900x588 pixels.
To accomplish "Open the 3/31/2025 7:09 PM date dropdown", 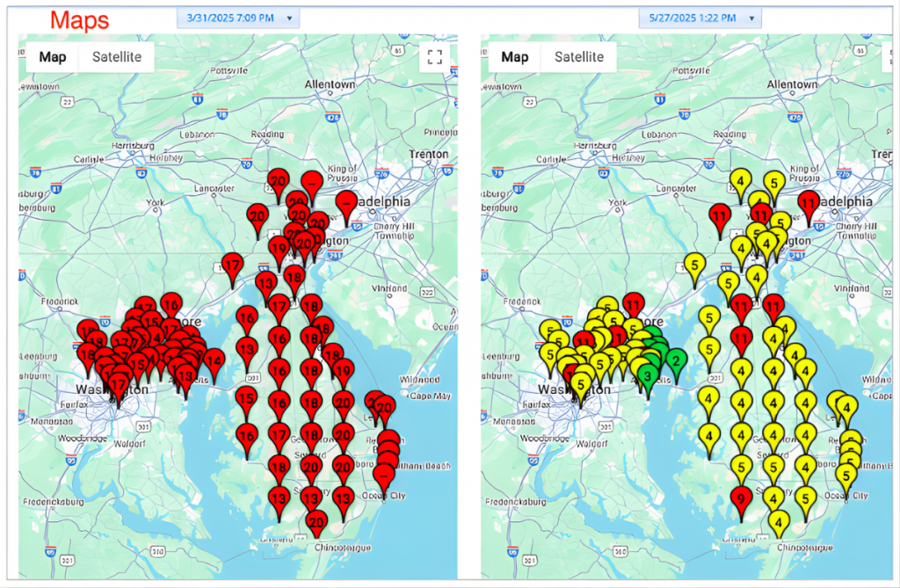I will coord(237,18).
